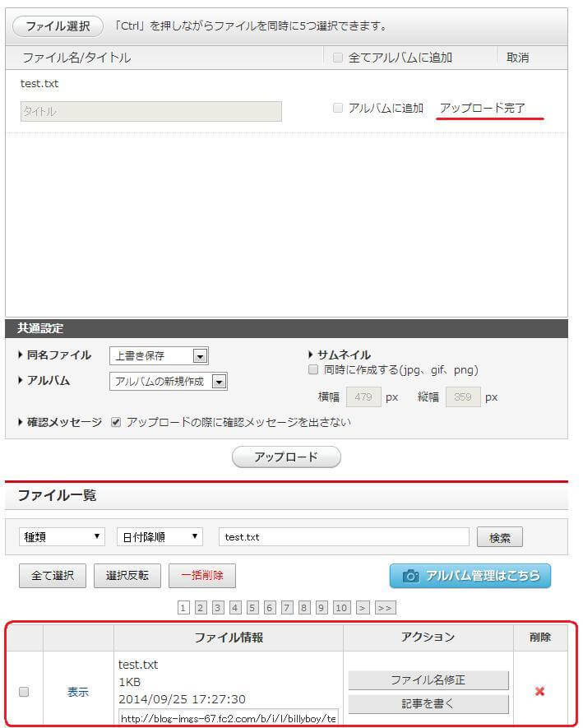This screenshot has height=728, width=583.
Task: Jump to last page using the >> arrow
Action: click(x=385, y=608)
